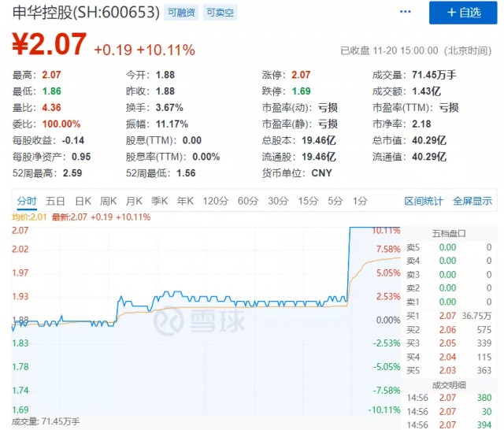This screenshot has height=430, width=504.
Task: Select the 买5 row priced 2.03
Action: 449,371
